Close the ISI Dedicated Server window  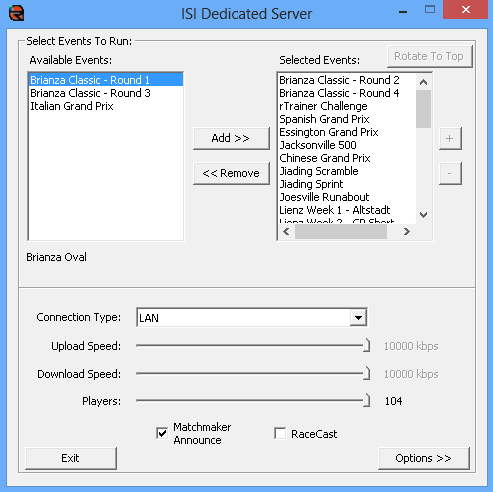[x=465, y=10]
